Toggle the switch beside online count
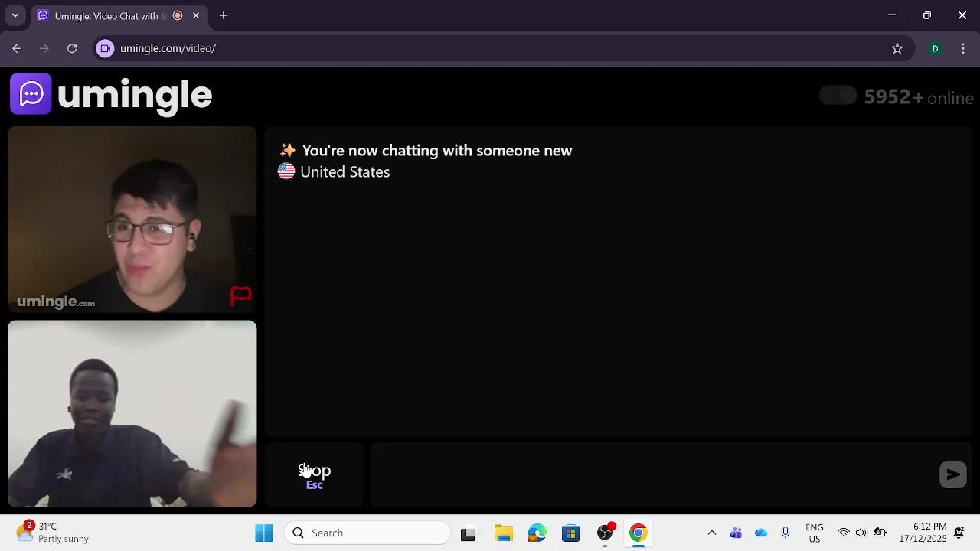The width and height of the screenshot is (980, 551). pyautogui.click(x=838, y=96)
